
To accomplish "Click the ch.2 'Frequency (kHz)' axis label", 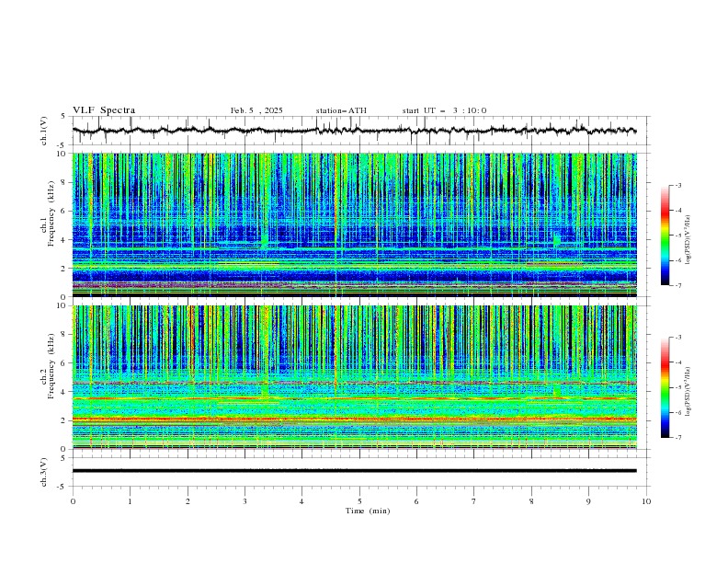I will pyautogui.click(x=51, y=366).
